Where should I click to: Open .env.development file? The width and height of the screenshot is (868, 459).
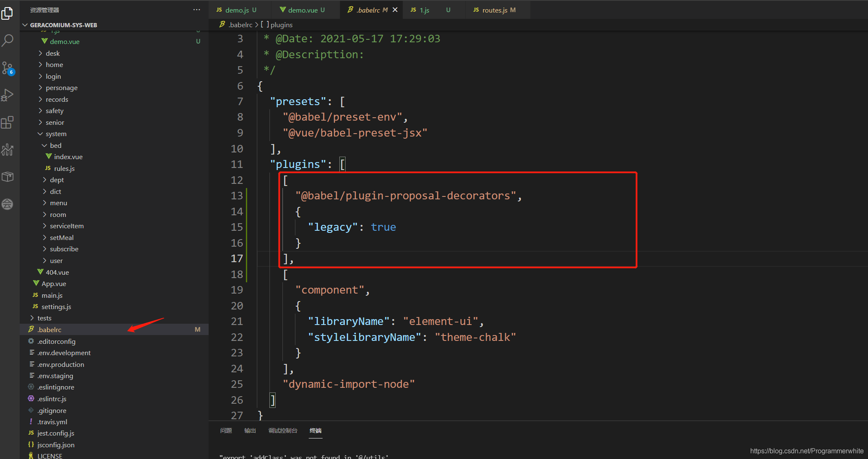[x=114, y=353]
